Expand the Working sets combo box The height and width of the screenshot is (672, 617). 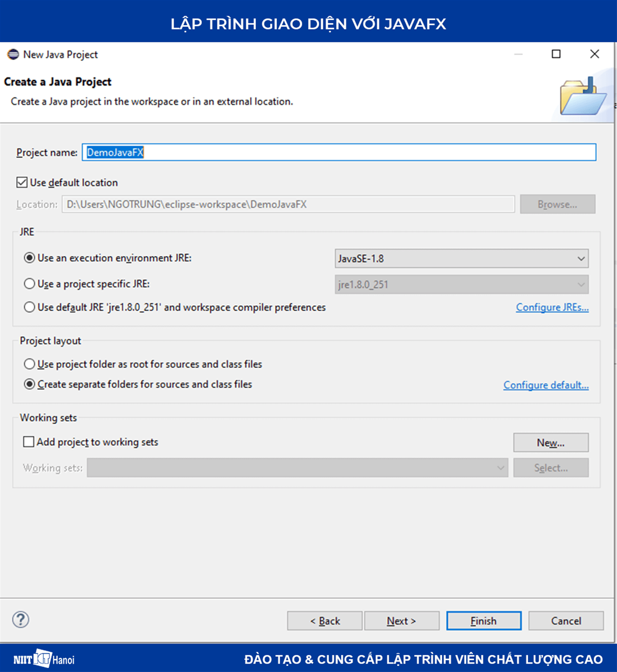pos(297,468)
